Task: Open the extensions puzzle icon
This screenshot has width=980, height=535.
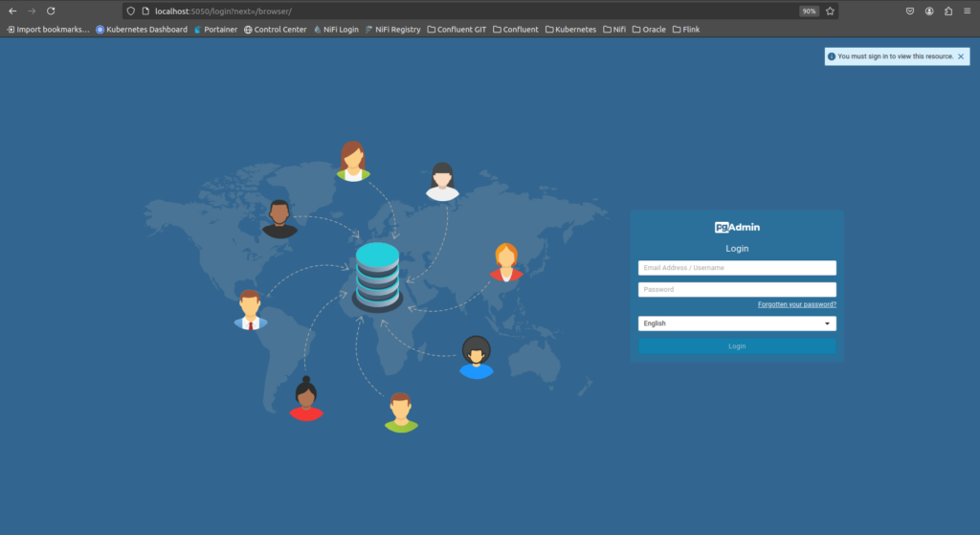Action: pyautogui.click(x=947, y=11)
